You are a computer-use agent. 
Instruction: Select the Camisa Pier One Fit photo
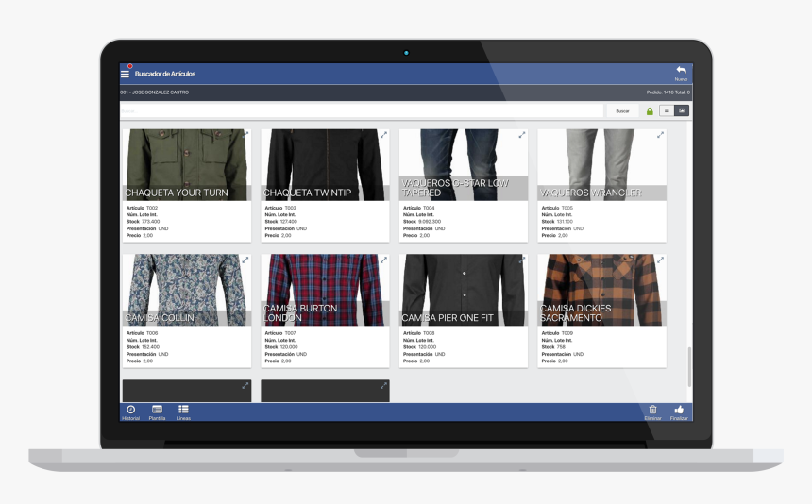point(464,290)
